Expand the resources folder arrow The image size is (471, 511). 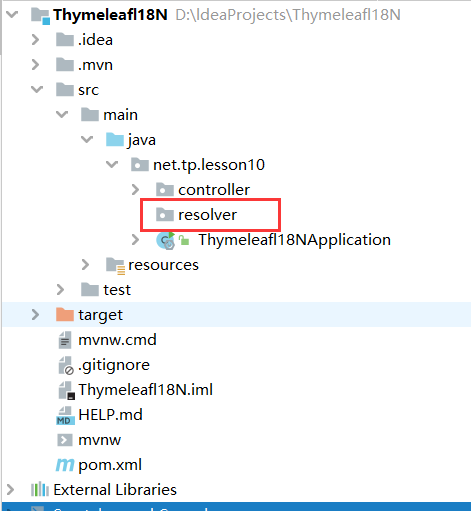coord(85,265)
